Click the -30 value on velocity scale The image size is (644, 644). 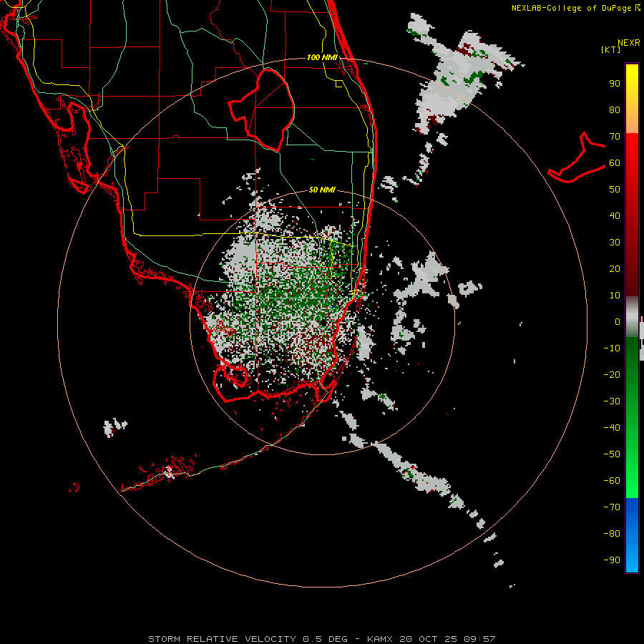click(612, 401)
